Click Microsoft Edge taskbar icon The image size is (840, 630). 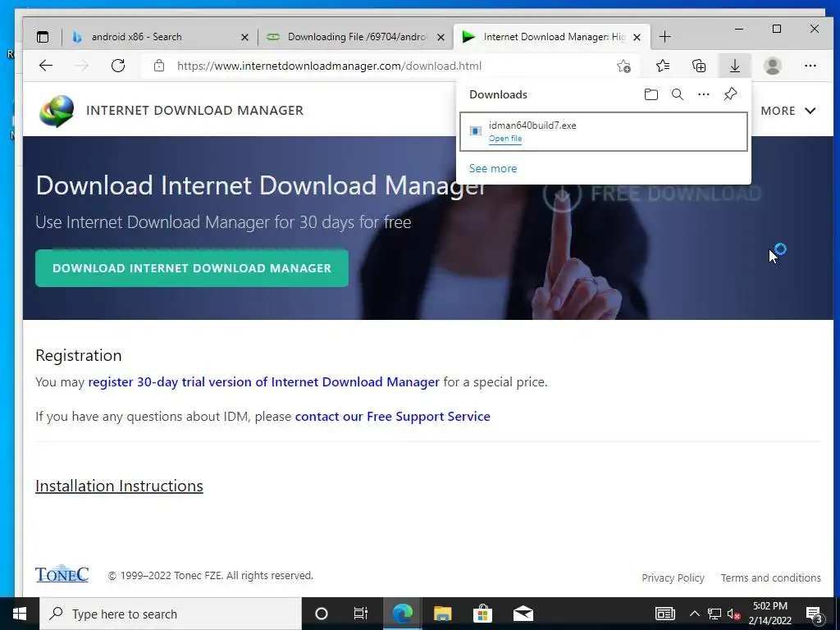(402, 614)
